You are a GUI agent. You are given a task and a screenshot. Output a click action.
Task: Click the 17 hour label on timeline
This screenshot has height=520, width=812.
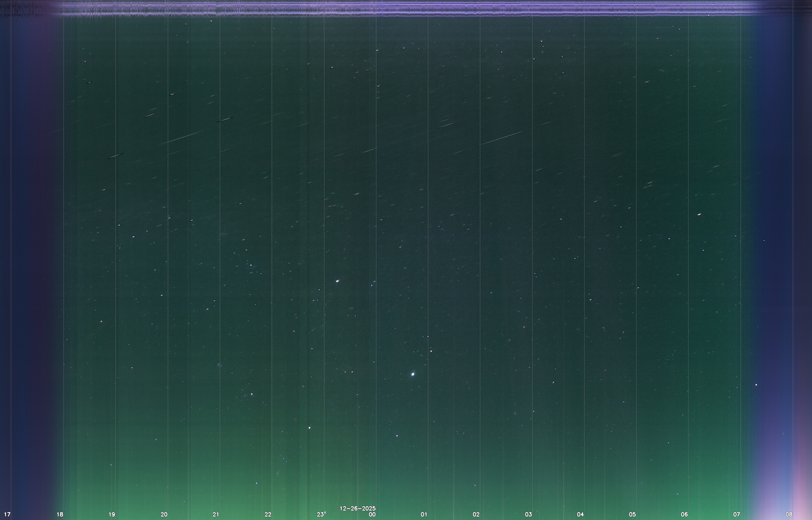coord(7,515)
